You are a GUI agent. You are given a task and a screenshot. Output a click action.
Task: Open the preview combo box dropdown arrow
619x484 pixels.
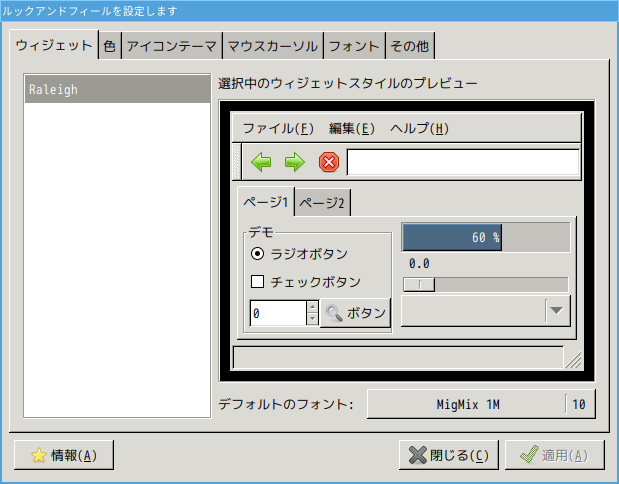click(x=557, y=311)
